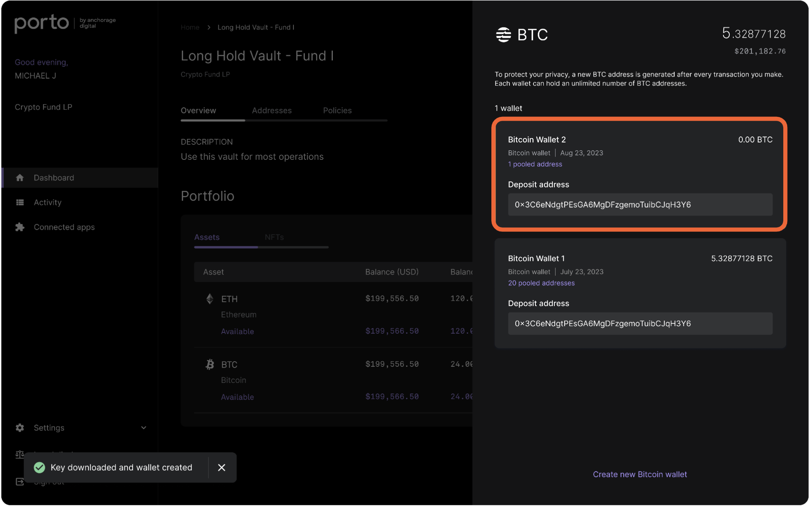Click the Bitcoin asset icon

coord(210,365)
